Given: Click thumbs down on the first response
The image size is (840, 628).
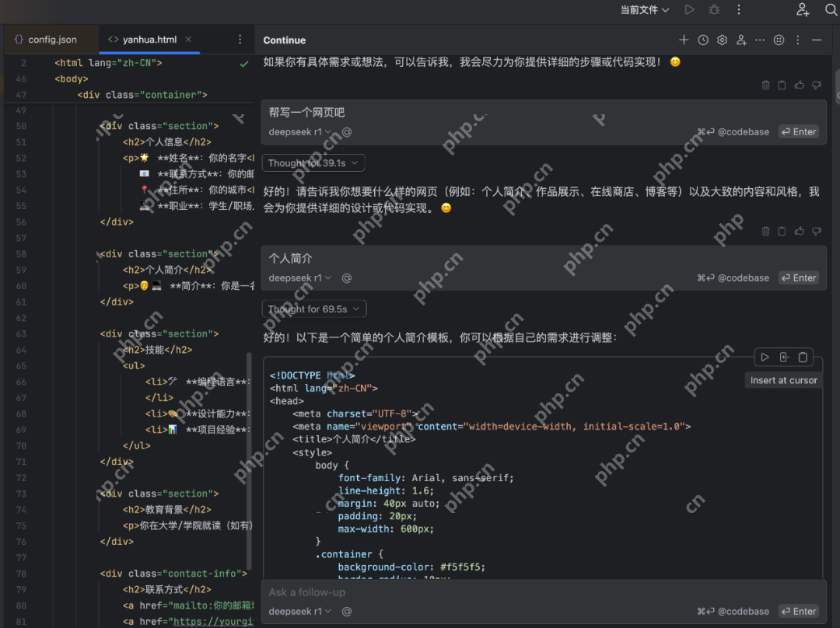Looking at the screenshot, I should coord(817,85).
